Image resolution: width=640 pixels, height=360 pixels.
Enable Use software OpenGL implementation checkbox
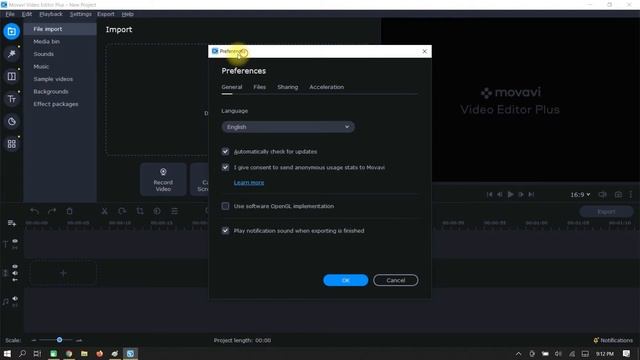[x=225, y=206]
